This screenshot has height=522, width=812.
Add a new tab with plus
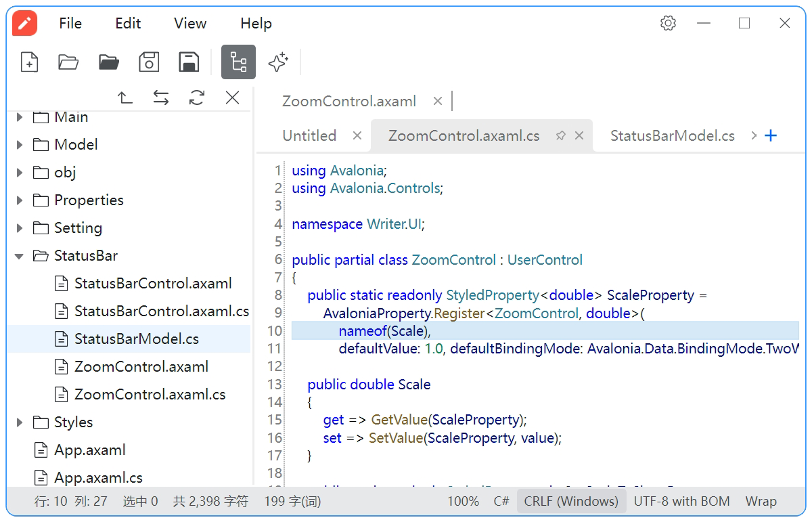(771, 135)
